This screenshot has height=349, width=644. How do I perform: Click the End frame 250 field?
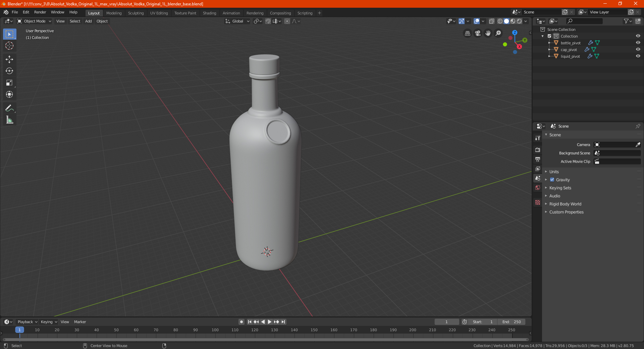click(x=512, y=322)
